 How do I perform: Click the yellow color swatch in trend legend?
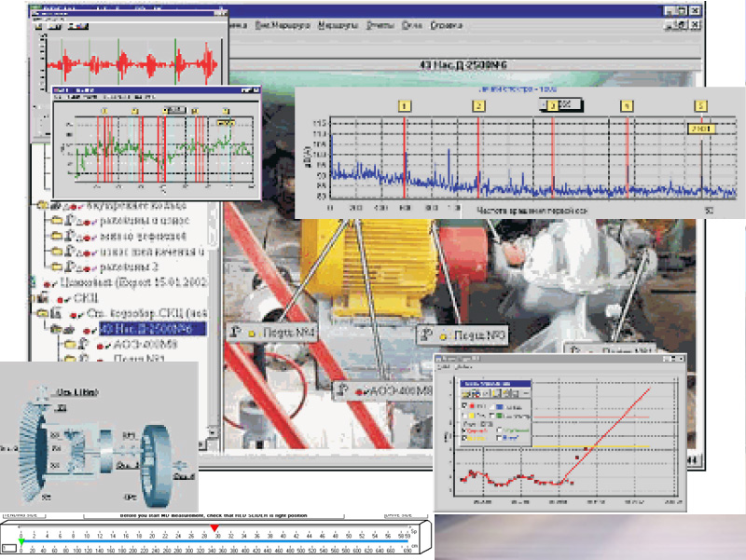click(472, 416)
